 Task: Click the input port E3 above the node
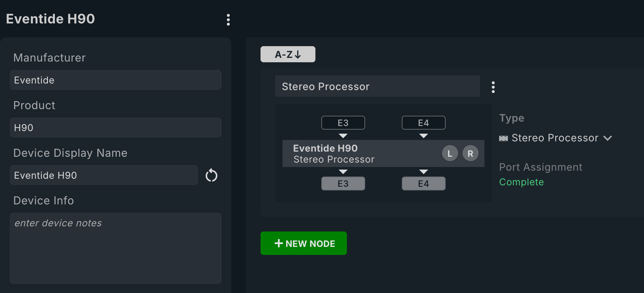tap(343, 123)
